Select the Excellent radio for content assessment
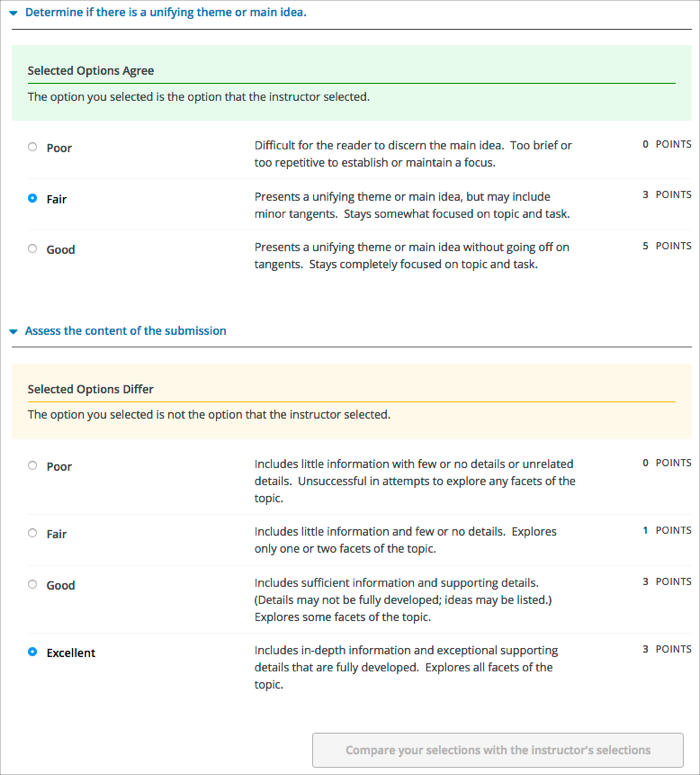700x775 pixels. click(x=33, y=652)
